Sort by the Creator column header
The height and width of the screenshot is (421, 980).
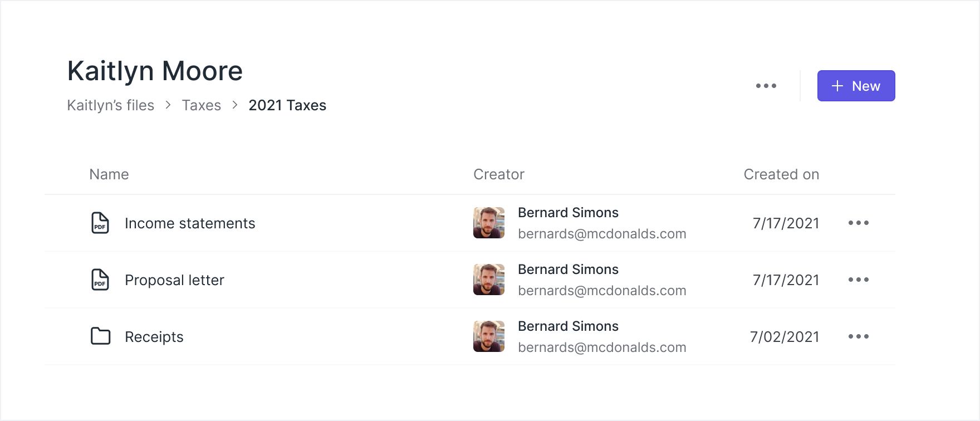pos(499,174)
